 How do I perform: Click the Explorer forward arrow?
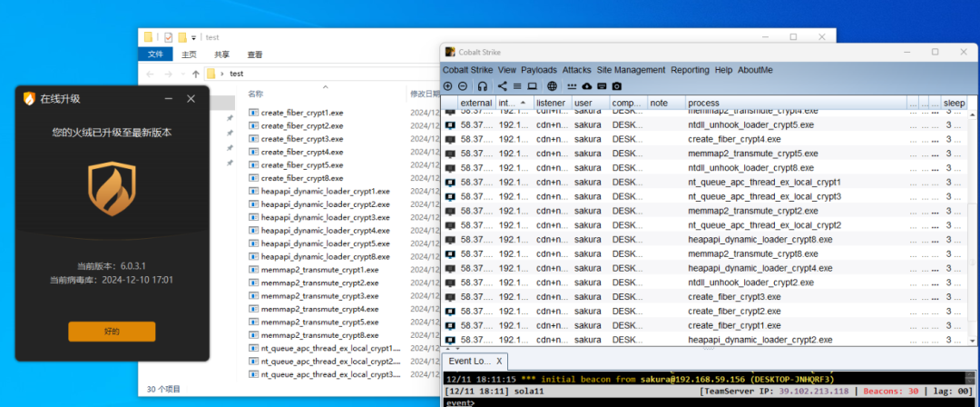(x=167, y=74)
